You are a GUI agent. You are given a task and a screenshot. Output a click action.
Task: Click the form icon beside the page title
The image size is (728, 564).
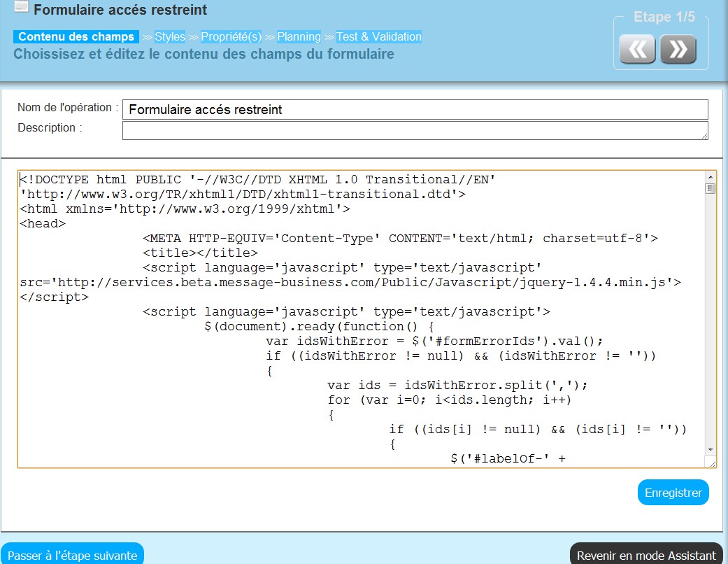click(x=22, y=6)
